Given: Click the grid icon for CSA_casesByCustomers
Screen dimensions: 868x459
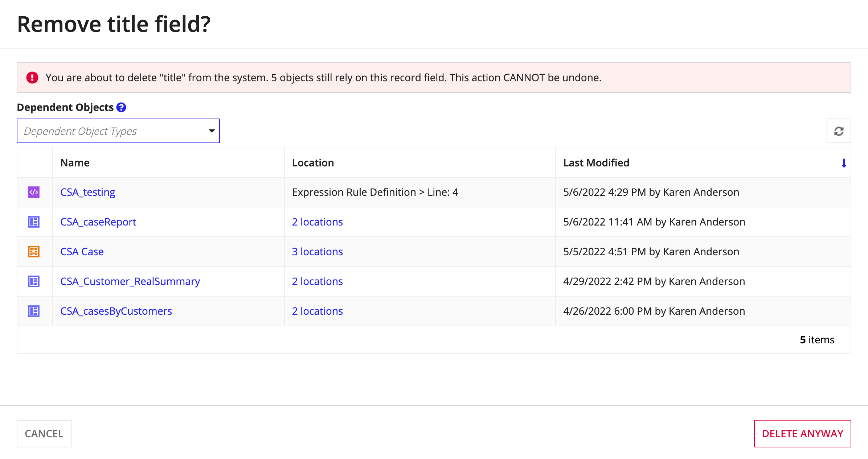Looking at the screenshot, I should pyautogui.click(x=34, y=311).
